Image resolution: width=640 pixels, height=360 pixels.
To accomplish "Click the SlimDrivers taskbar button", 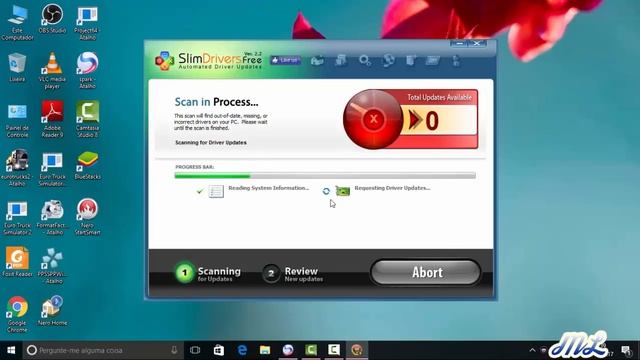I will pyautogui.click(x=357, y=350).
